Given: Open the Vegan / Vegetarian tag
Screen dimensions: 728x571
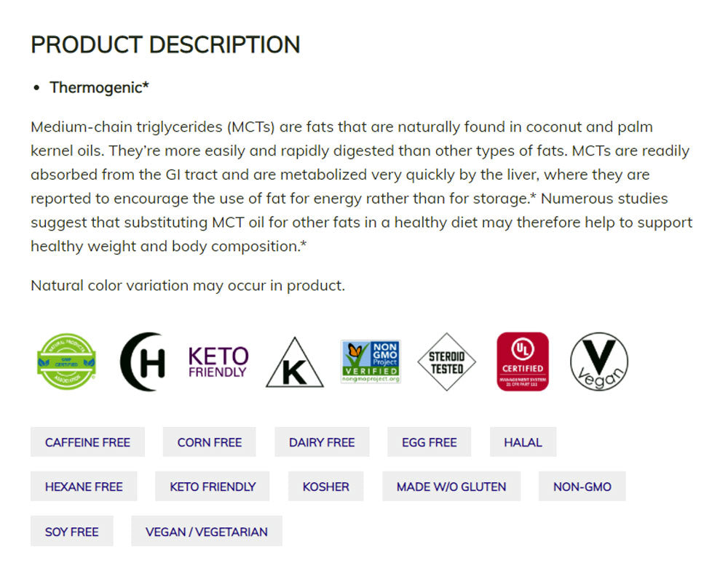Looking at the screenshot, I should [x=207, y=532].
